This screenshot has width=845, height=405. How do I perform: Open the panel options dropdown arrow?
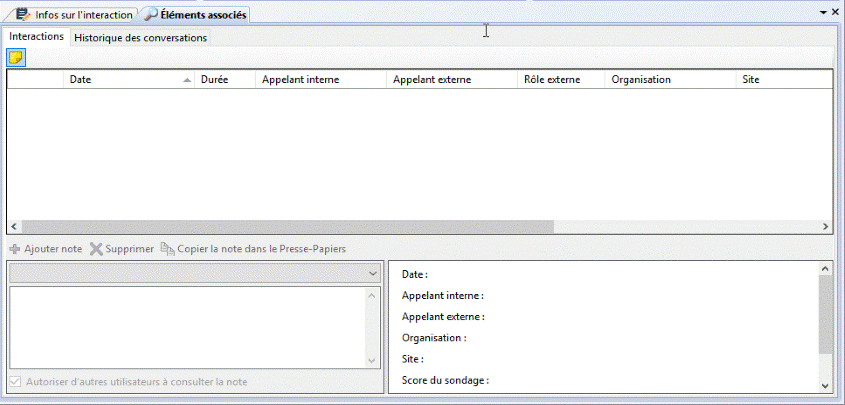(822, 11)
